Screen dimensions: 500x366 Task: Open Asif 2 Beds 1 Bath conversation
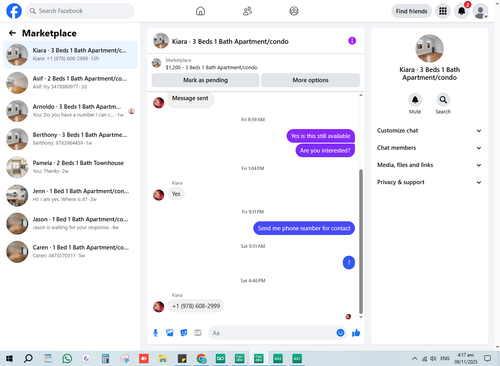[70, 83]
